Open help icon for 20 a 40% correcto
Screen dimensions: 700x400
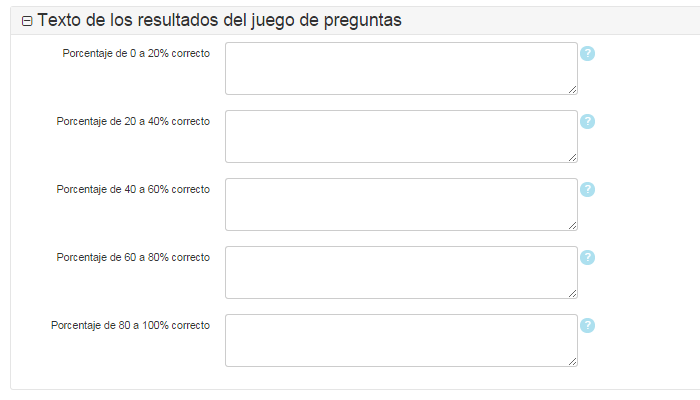(x=587, y=121)
